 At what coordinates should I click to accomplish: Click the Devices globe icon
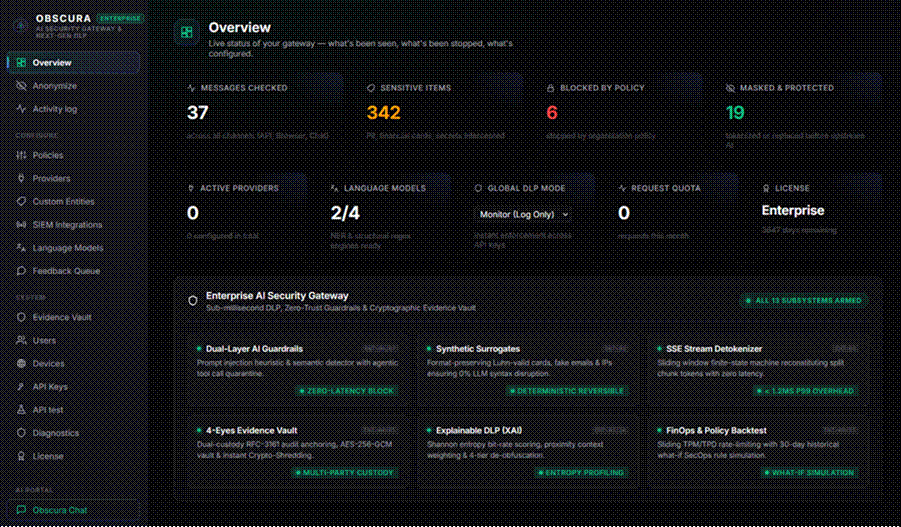click(x=21, y=363)
